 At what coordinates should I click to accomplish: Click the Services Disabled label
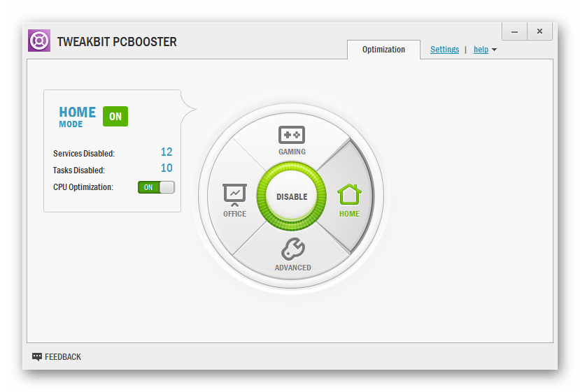coord(83,153)
